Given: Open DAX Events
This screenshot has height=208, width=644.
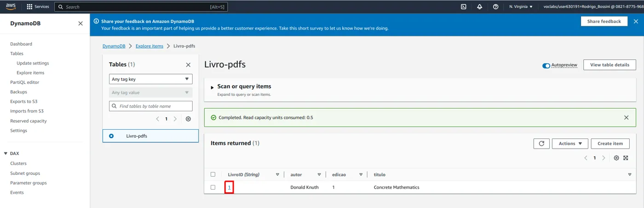Looking at the screenshot, I should 17,193.
